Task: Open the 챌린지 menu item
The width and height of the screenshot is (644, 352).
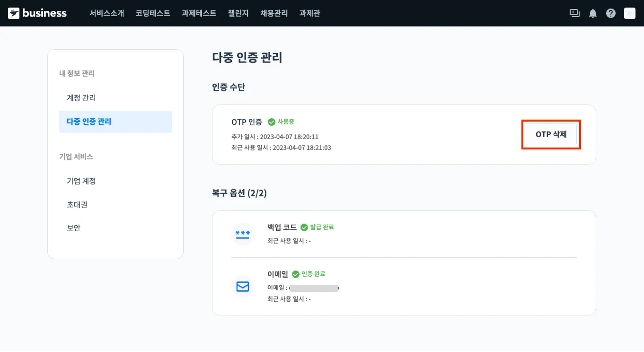Action: click(x=238, y=13)
